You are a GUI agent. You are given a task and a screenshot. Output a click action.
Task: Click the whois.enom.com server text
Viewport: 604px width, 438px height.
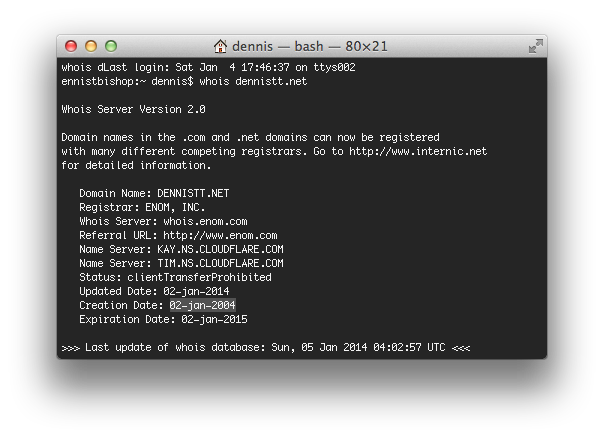[x=205, y=222]
